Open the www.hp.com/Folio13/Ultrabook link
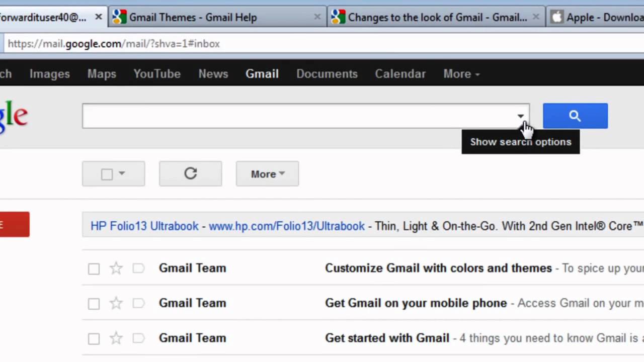 click(287, 226)
